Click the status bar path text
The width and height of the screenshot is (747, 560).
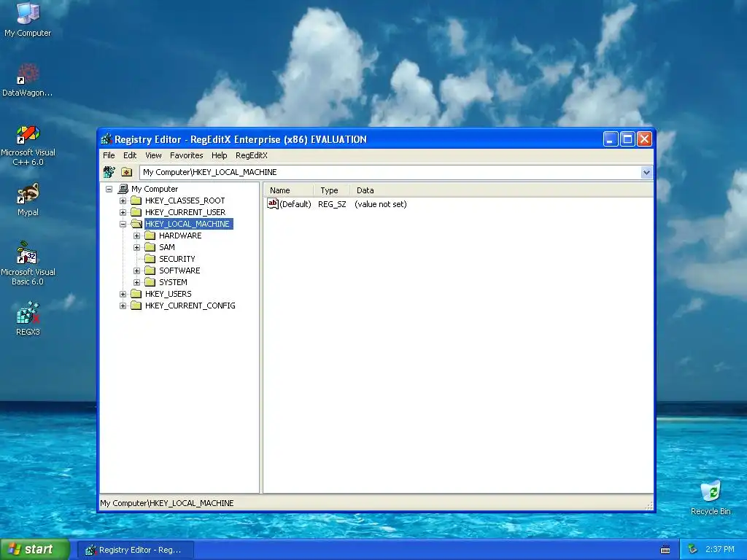pyautogui.click(x=167, y=503)
